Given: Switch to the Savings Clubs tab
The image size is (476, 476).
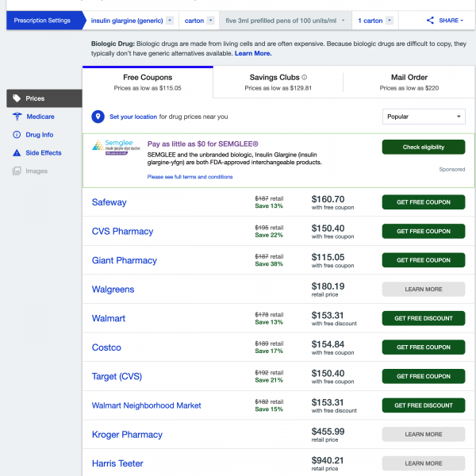Looking at the screenshot, I should [x=278, y=82].
